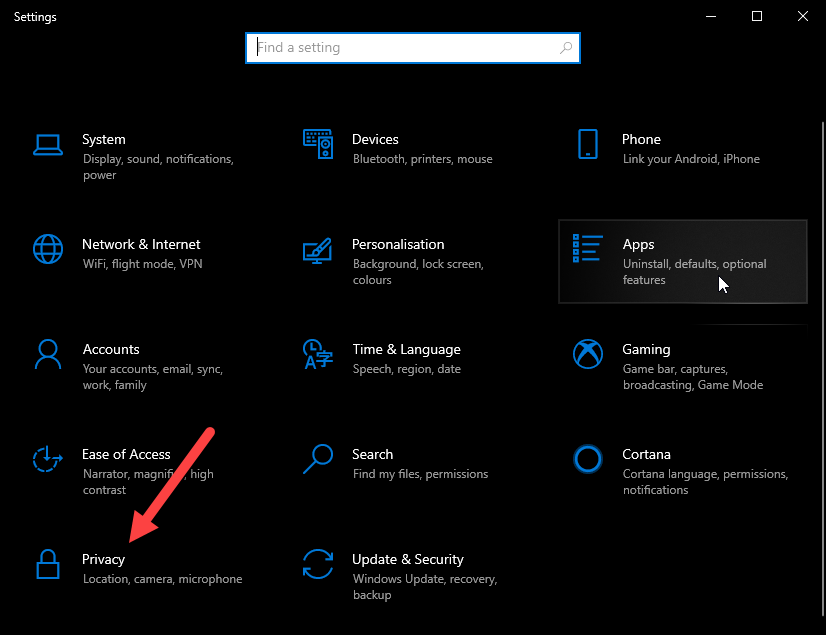
Task: Go to Update & Security heading
Action: tap(408, 559)
